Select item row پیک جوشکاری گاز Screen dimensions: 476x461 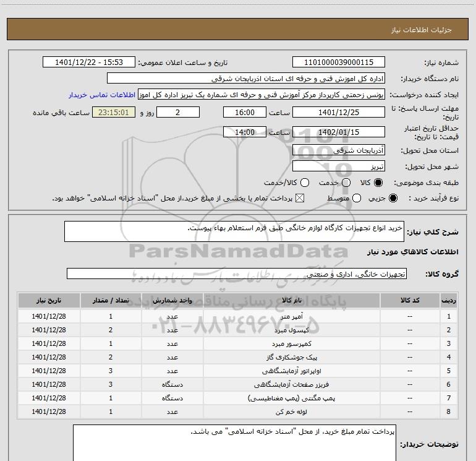[x=238, y=358]
